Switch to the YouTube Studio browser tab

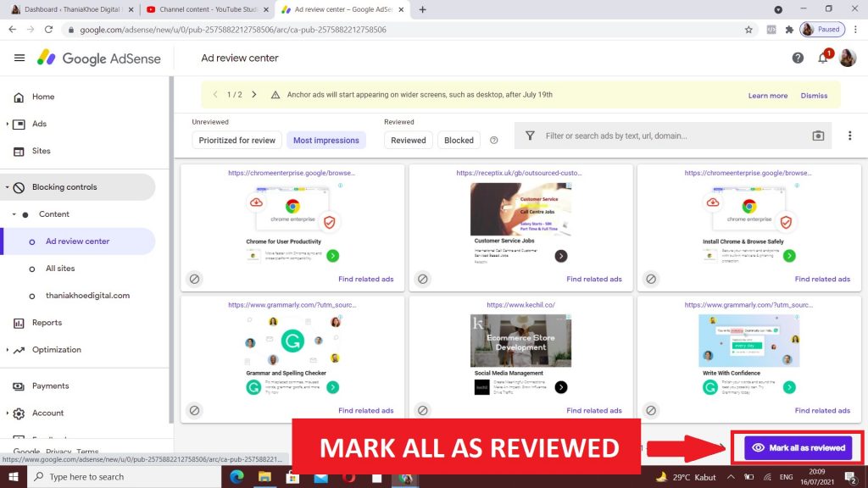point(203,9)
